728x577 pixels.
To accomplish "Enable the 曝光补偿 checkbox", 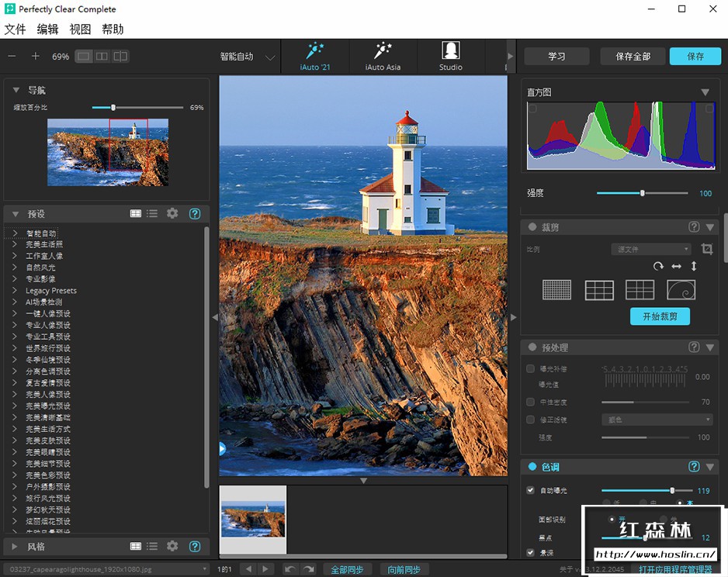I will click(531, 369).
